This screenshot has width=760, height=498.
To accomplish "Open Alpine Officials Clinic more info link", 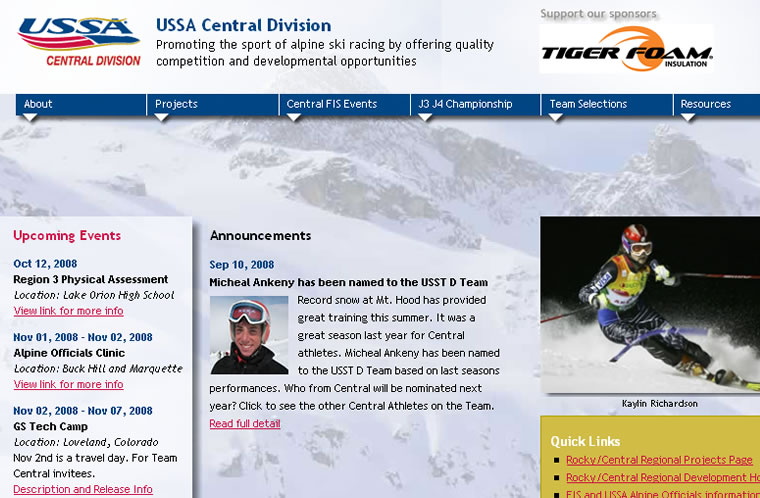I will coord(68,385).
